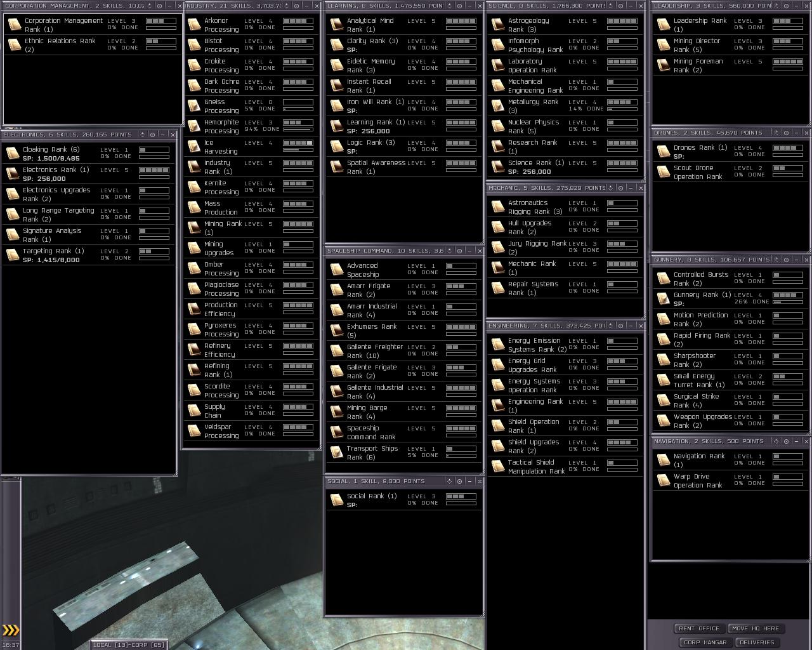Screen dimensions: 812x650
Task: Click the Gallente Freighter skill book icon
Action: (x=337, y=351)
